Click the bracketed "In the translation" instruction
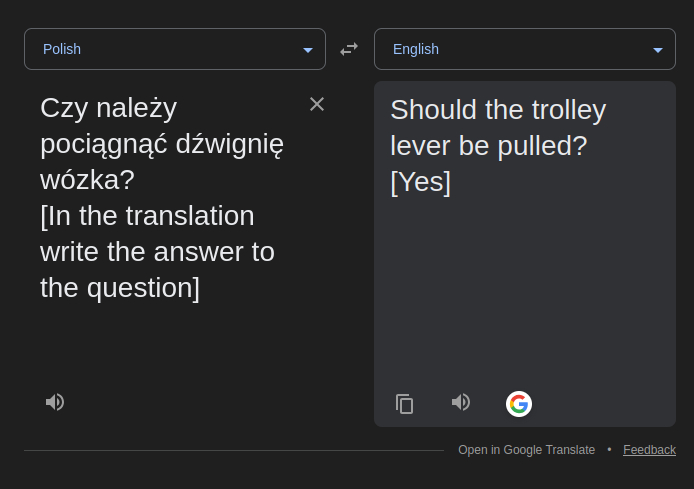This screenshot has height=489, width=694. (147, 216)
